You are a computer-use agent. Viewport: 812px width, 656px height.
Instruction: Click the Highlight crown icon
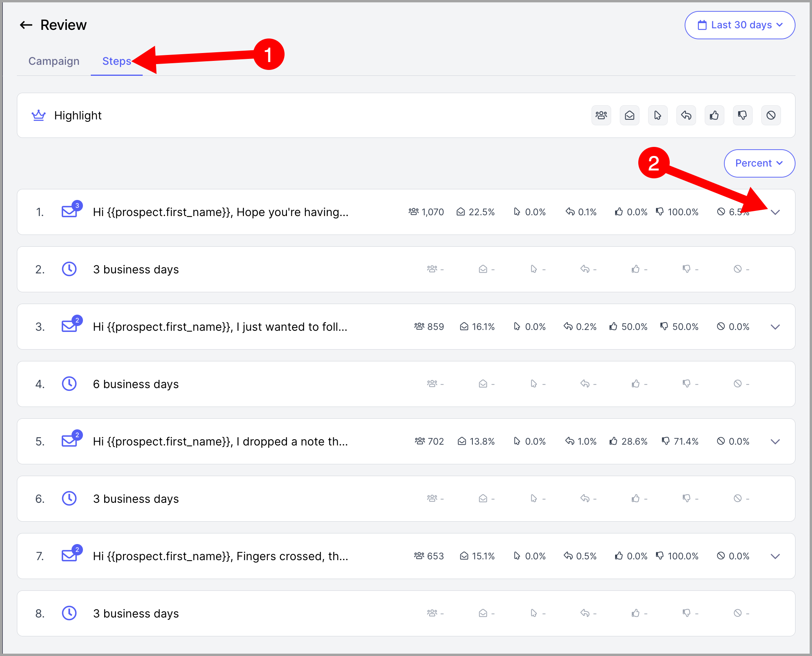pyautogui.click(x=39, y=115)
